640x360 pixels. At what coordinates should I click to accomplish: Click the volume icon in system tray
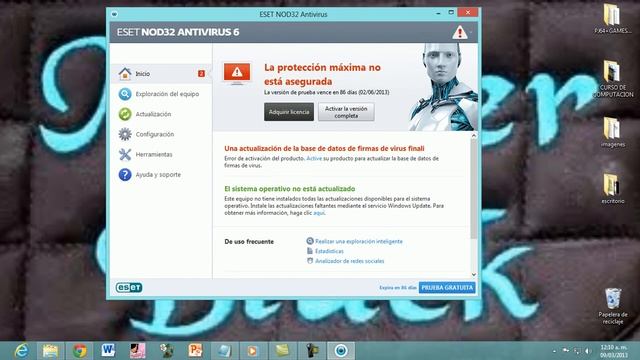(587, 351)
